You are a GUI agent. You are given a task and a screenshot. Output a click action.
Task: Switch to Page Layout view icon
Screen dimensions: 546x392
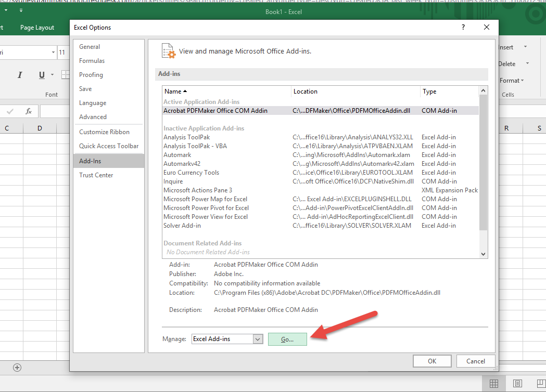(x=517, y=384)
